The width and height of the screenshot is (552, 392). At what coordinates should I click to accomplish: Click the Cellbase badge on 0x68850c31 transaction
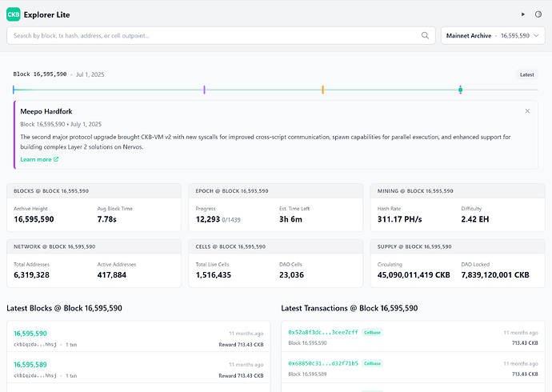372,363
